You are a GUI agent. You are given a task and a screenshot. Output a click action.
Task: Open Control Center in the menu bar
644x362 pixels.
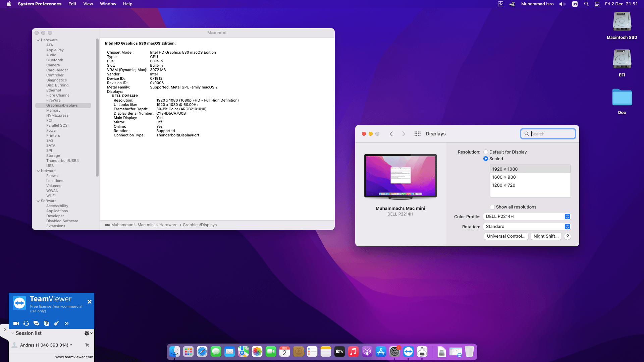pos(597,4)
